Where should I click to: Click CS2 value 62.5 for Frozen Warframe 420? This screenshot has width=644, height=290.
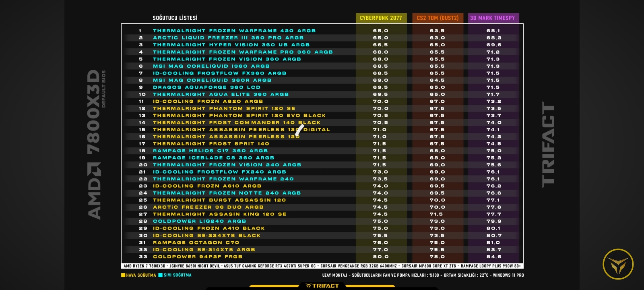[x=438, y=31]
